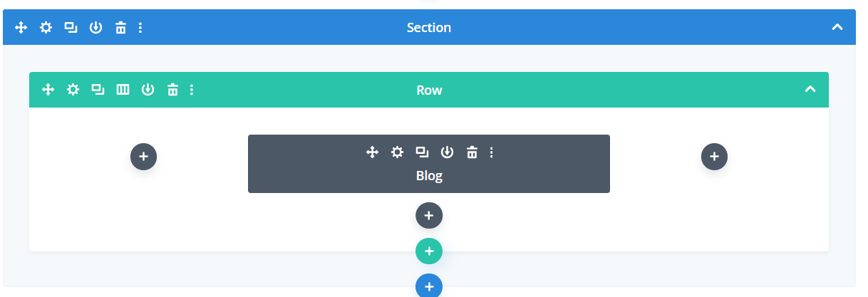
Task: Collapse the Row with chevron
Action: 810,90
